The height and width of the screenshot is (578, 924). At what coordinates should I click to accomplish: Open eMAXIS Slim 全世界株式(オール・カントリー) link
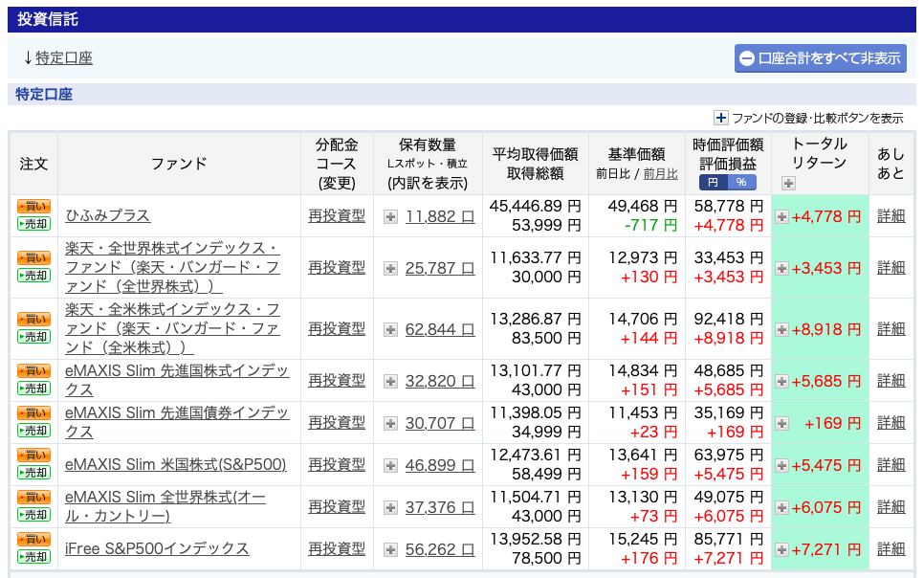tap(165, 506)
